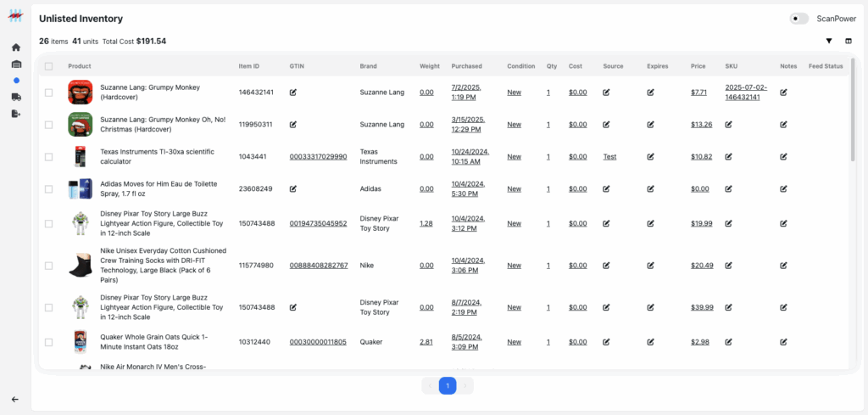This screenshot has width=868, height=415.
Task: Edit Expires for Texas Instruments calculator row
Action: coord(650,157)
